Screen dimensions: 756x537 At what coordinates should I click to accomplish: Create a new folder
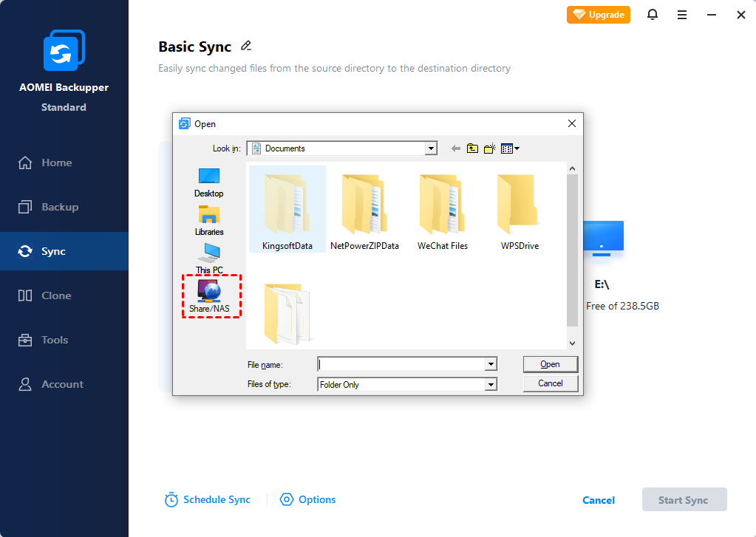[490, 148]
